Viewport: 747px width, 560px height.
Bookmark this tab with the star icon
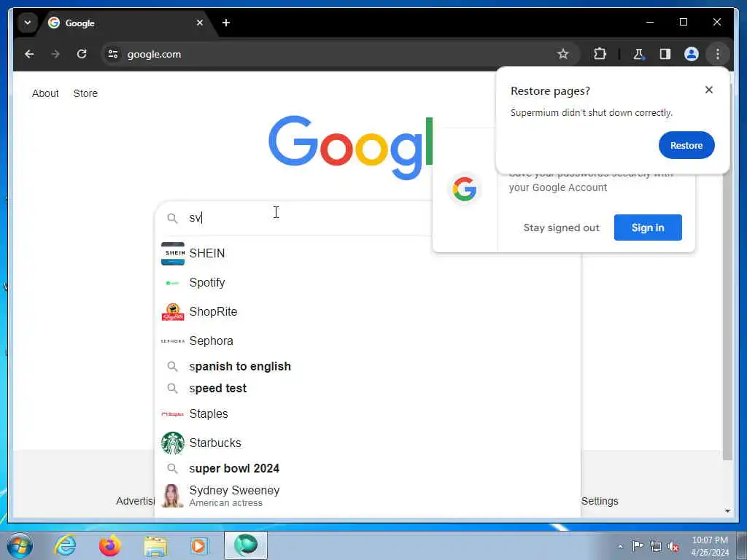point(563,54)
